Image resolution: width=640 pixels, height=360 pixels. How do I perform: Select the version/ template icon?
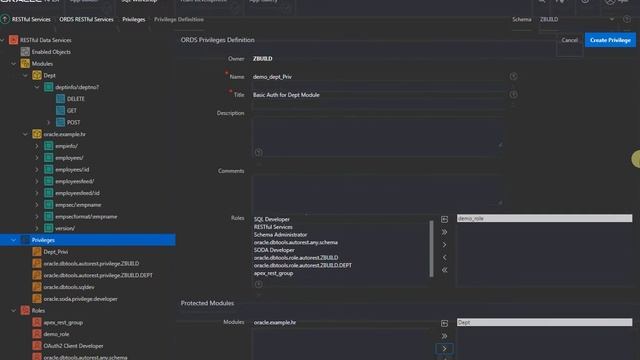pos(49,228)
